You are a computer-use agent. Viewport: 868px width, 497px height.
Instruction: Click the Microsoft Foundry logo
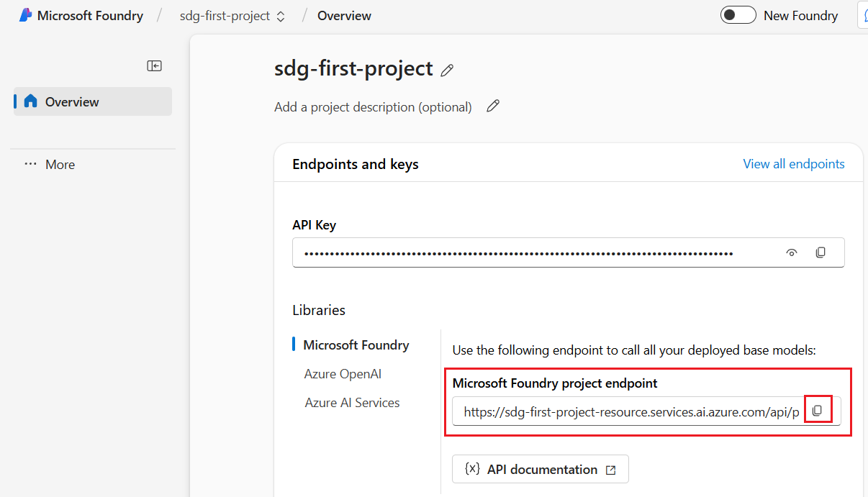tap(25, 14)
